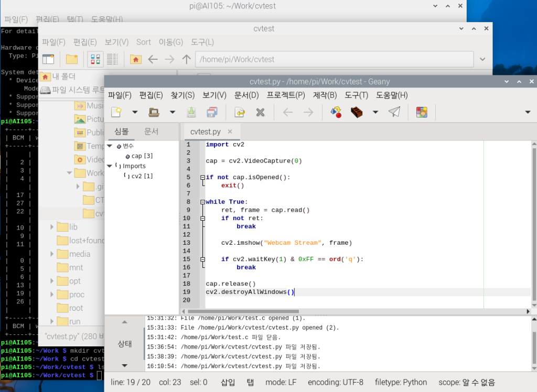Image resolution: width=537 pixels, height=392 pixels.
Task: Go to parent folder in file manager
Action: (x=186, y=59)
